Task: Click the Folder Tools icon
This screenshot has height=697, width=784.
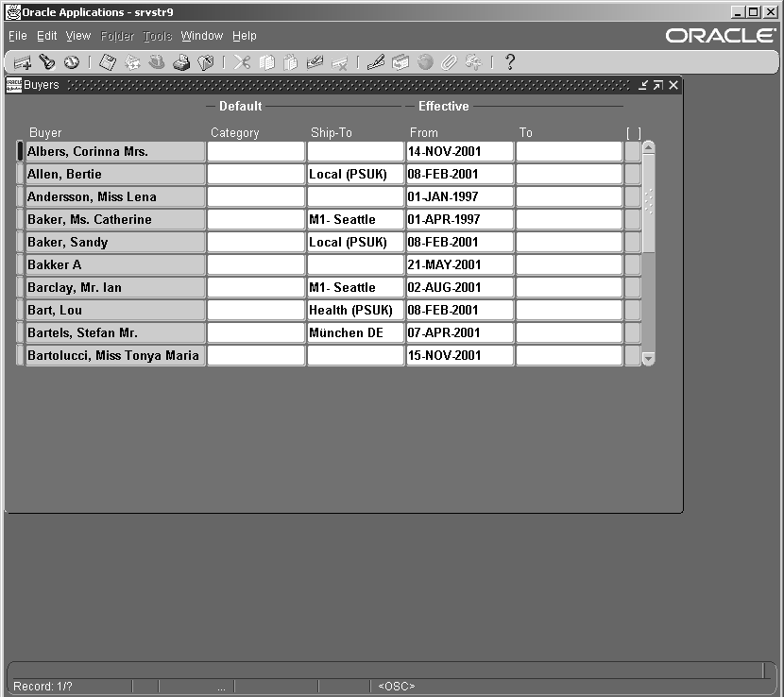Action: 473,62
